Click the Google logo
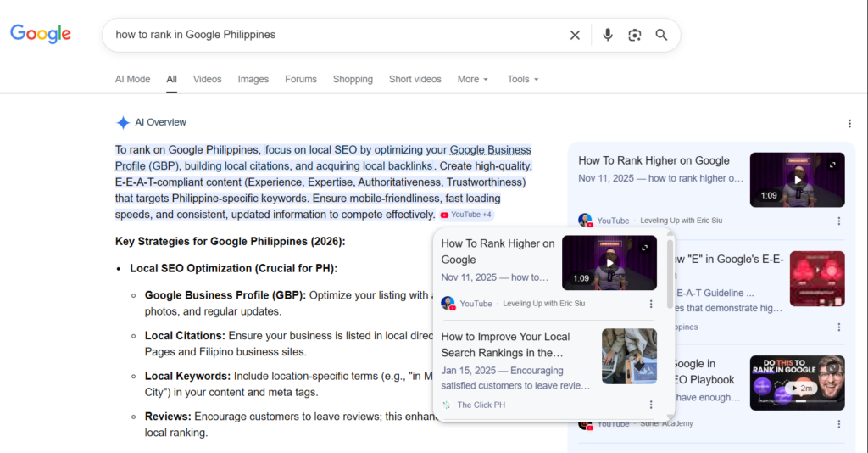This screenshot has height=453, width=868. coord(41,34)
